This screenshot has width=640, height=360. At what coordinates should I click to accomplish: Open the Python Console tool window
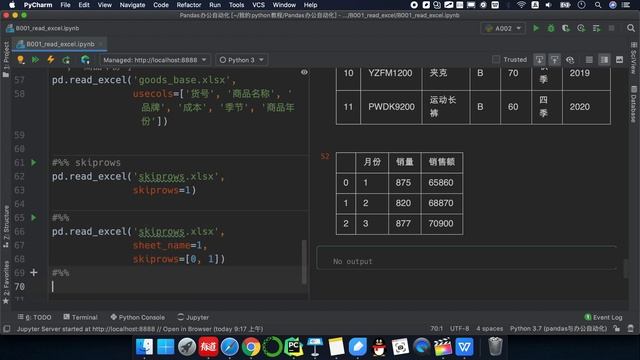click(x=138, y=317)
